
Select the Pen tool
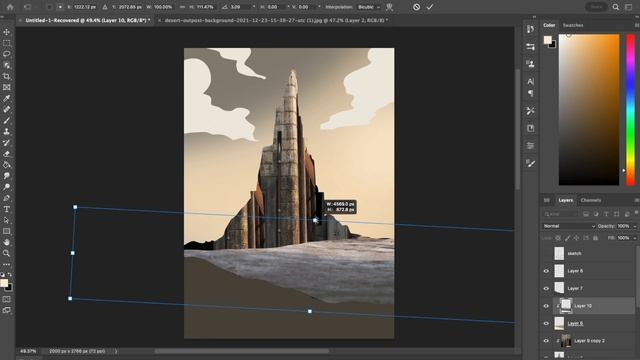point(7,198)
